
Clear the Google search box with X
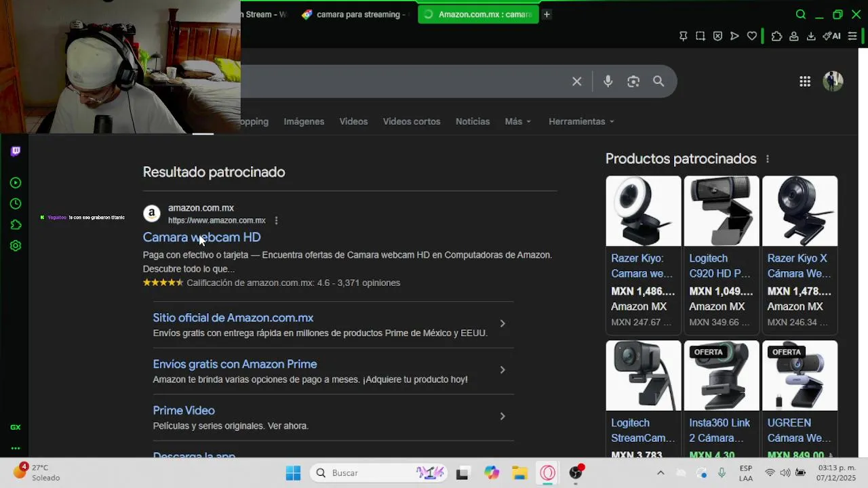[577, 81]
